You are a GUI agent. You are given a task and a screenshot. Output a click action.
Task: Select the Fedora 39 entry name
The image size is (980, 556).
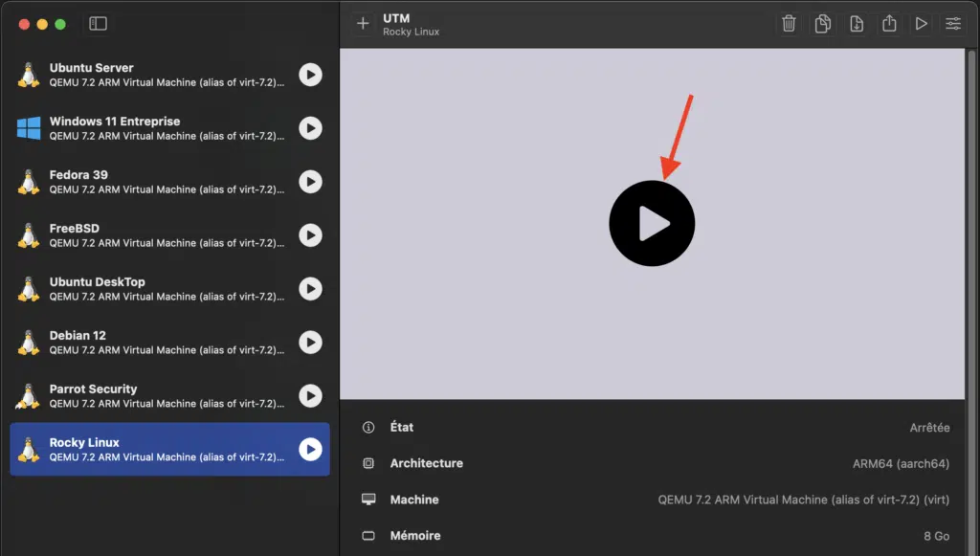pos(78,175)
